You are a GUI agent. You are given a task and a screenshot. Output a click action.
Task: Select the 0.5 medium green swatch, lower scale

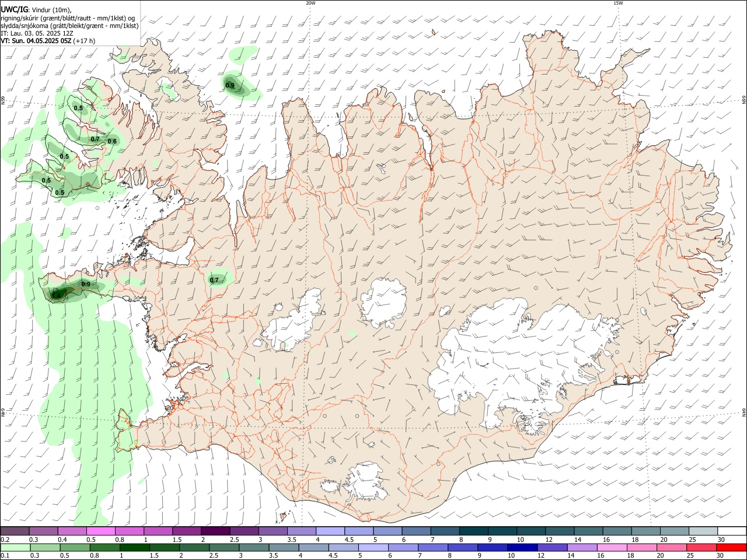75,547
